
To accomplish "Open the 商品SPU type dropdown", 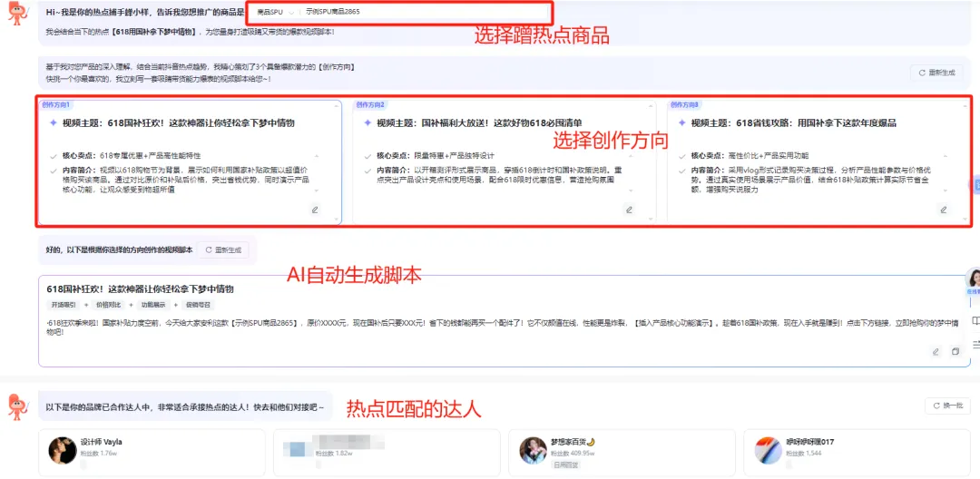I will (270, 12).
